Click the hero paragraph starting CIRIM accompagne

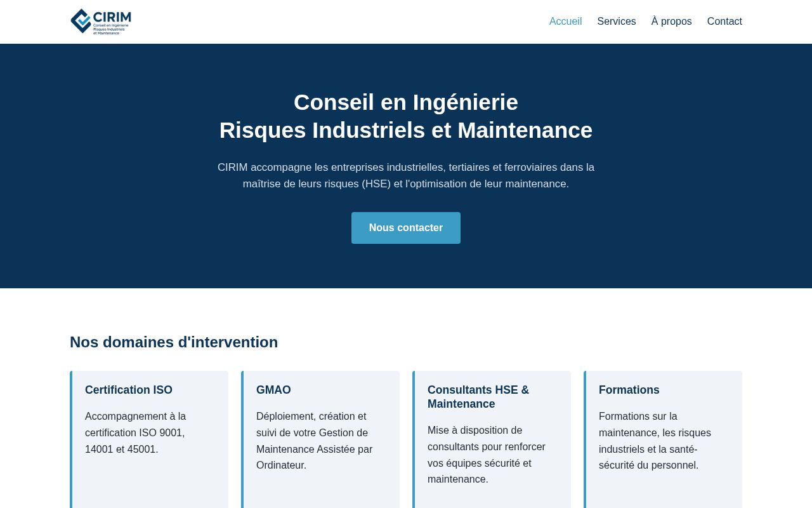point(406,176)
